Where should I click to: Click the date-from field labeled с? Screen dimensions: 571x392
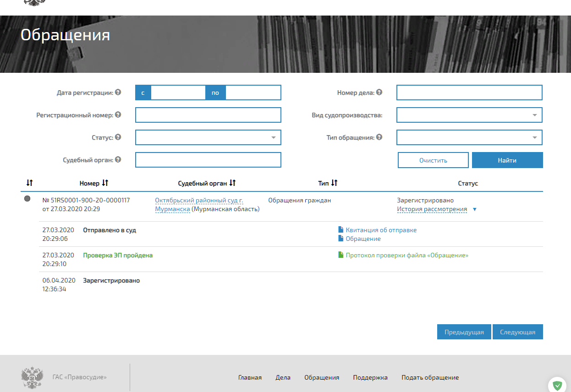pos(178,93)
